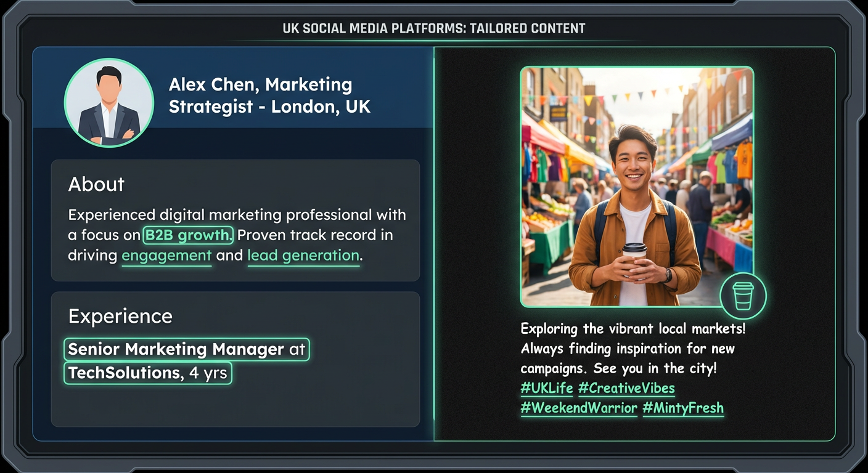Viewport: 868px width, 473px height.
Task: Select the TechSolutions company tag
Action: 147,373
